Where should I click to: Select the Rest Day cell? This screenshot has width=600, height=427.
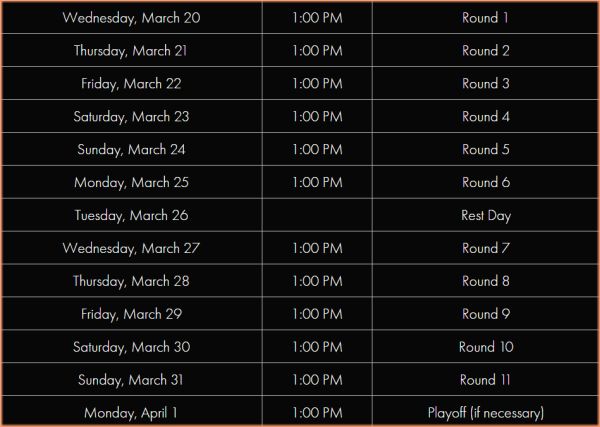click(x=485, y=216)
